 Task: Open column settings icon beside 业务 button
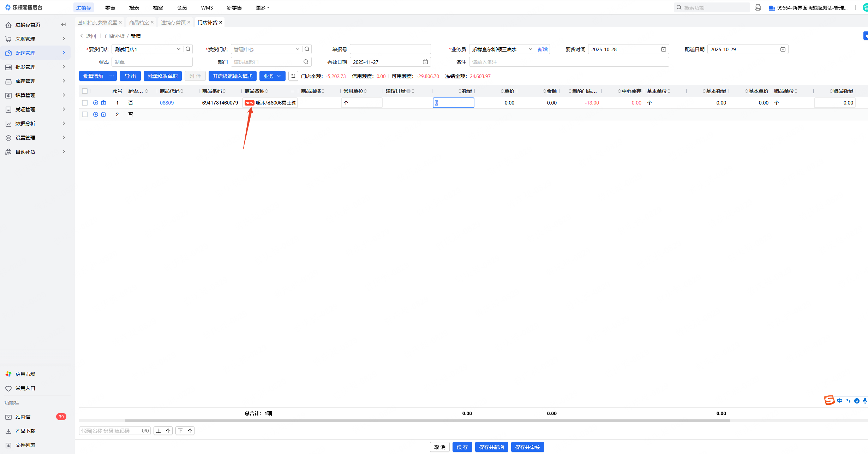(293, 76)
